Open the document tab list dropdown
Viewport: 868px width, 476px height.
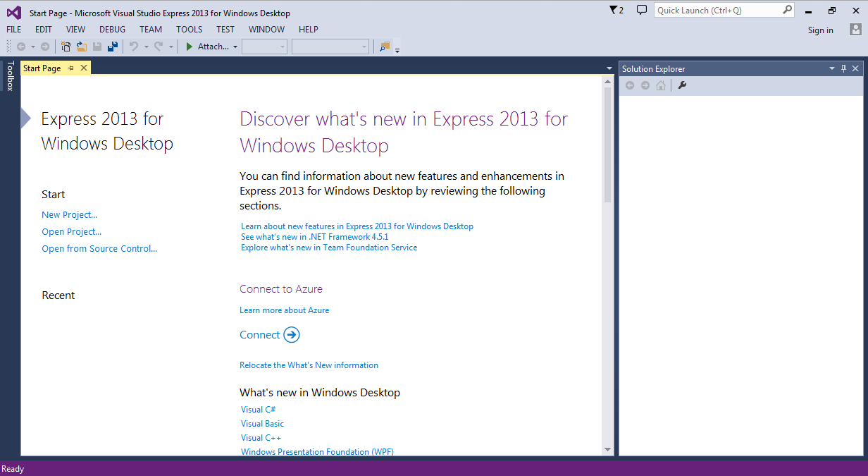(609, 68)
